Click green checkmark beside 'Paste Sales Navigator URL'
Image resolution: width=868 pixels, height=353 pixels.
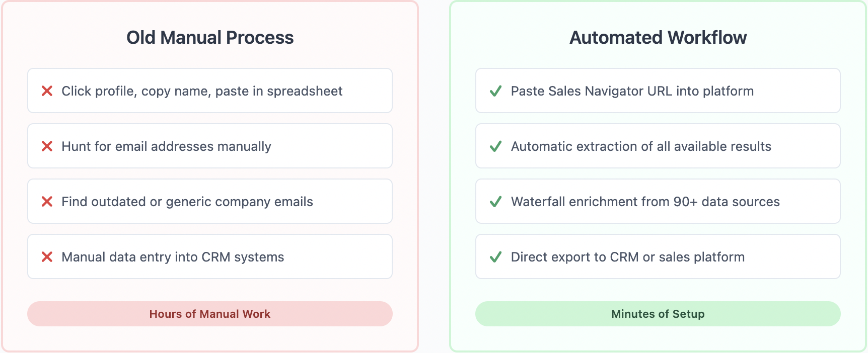495,91
